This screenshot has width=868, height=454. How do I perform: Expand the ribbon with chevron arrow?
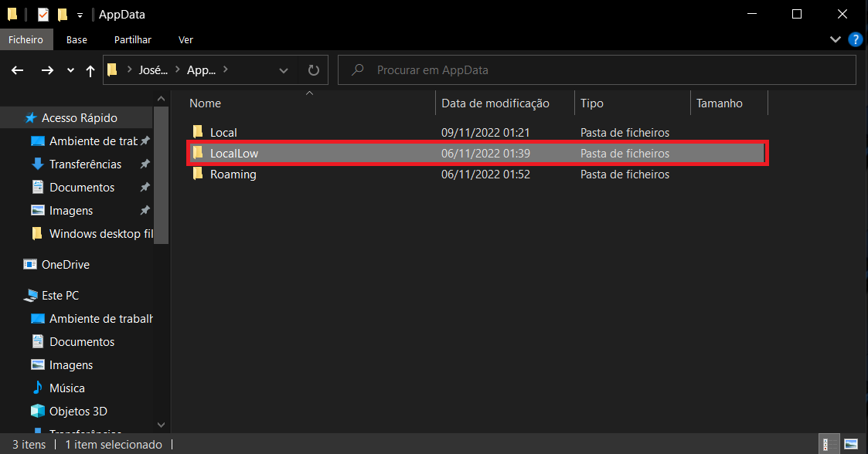(836, 39)
